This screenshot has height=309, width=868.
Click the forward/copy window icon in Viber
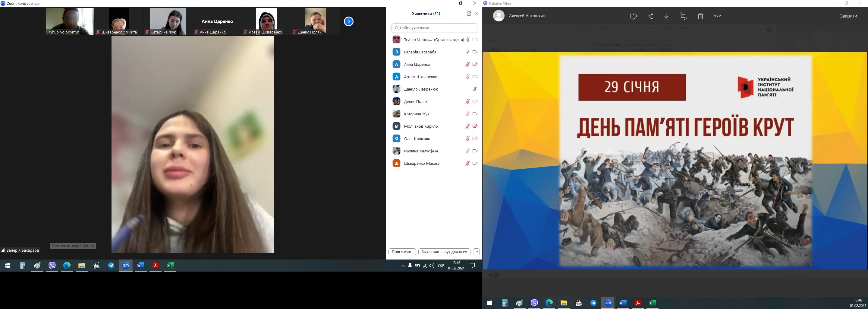pos(683,16)
